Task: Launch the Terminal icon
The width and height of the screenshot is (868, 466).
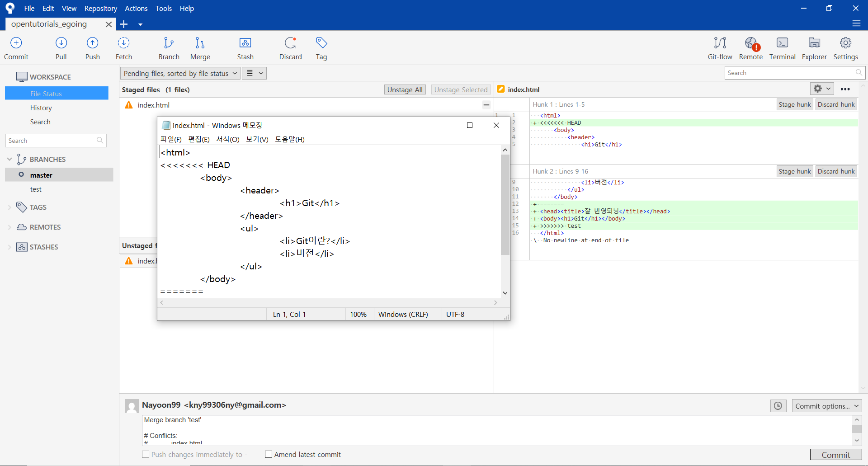Action: tap(782, 48)
